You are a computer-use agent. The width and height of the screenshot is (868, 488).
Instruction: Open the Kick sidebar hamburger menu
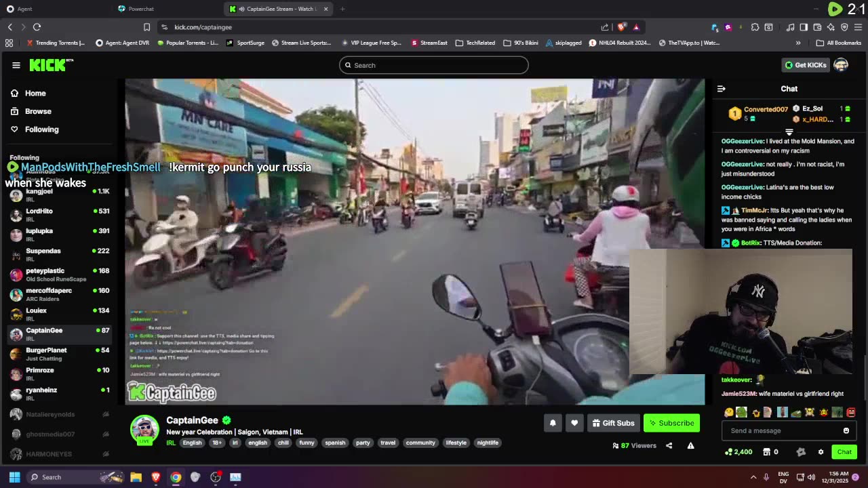click(16, 65)
